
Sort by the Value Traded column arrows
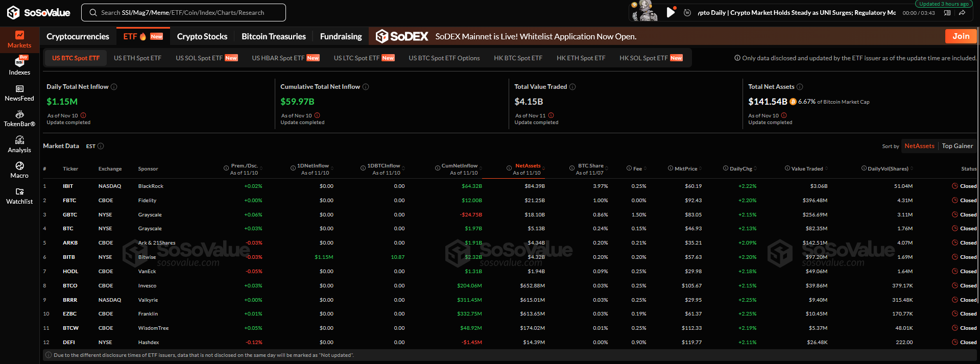click(x=826, y=168)
